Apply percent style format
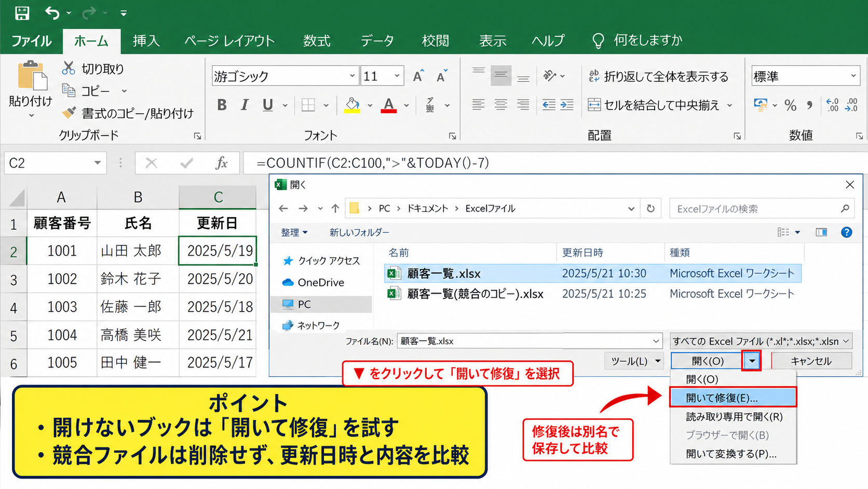 pos(791,105)
